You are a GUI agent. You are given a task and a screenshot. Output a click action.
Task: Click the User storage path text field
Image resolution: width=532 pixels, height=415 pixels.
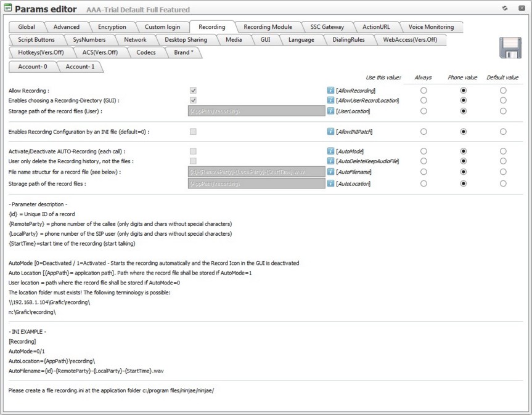click(256, 111)
